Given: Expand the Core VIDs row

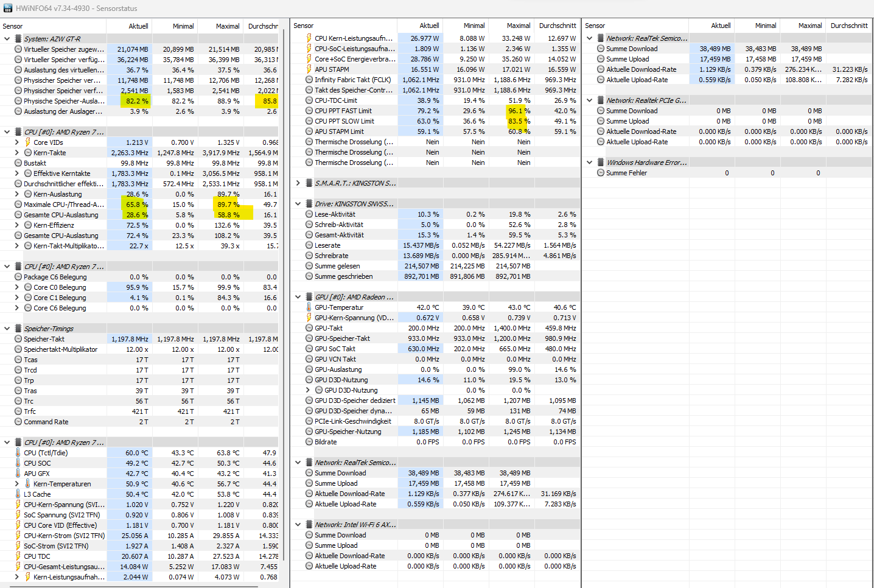Looking at the screenshot, I should (17, 142).
